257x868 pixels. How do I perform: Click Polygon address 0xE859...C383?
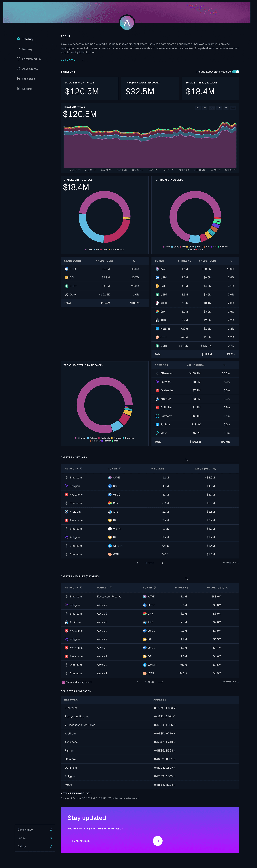point(163,776)
